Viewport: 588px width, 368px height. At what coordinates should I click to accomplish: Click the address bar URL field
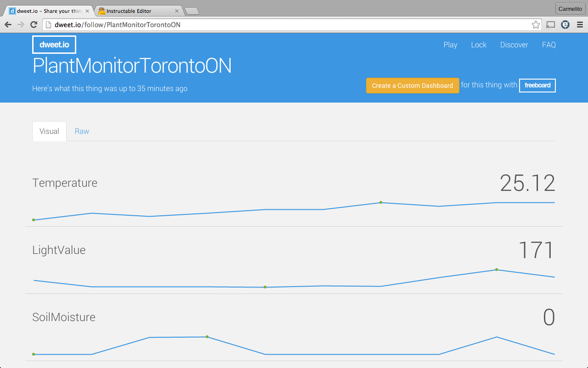(x=285, y=25)
